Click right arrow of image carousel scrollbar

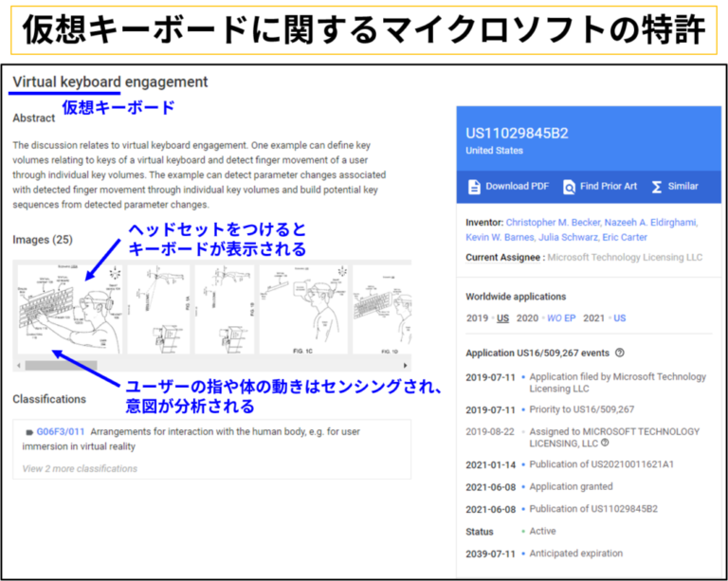click(x=406, y=366)
